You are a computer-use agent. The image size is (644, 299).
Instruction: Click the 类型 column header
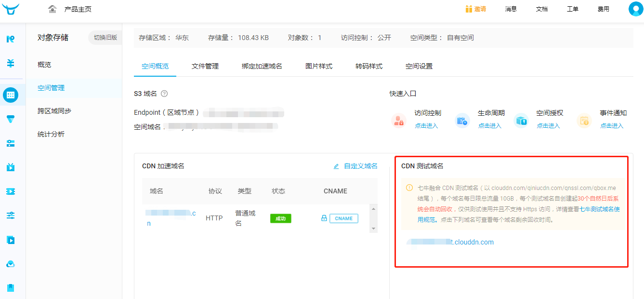245,191
